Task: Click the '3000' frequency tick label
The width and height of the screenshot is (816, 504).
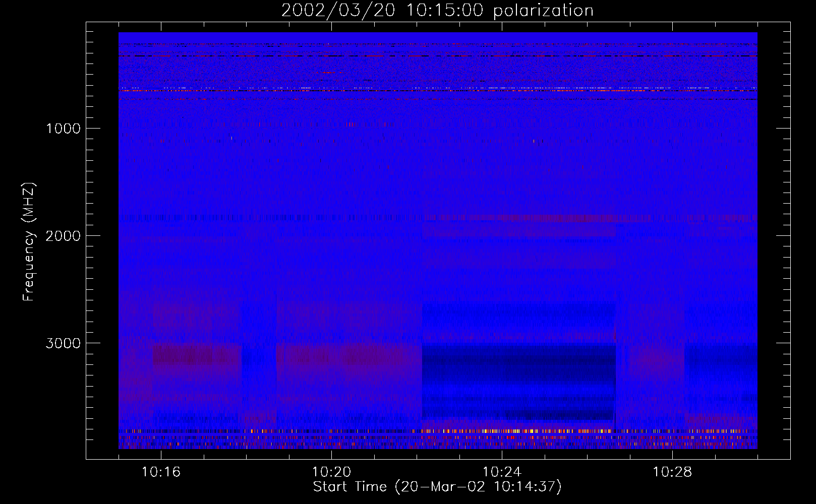Action: click(63, 343)
